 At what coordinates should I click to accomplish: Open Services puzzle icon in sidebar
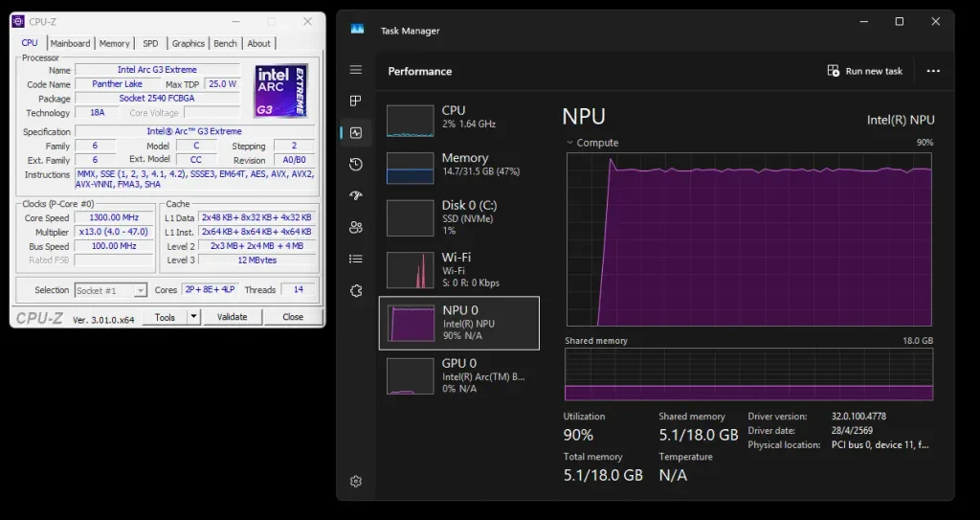(x=356, y=290)
